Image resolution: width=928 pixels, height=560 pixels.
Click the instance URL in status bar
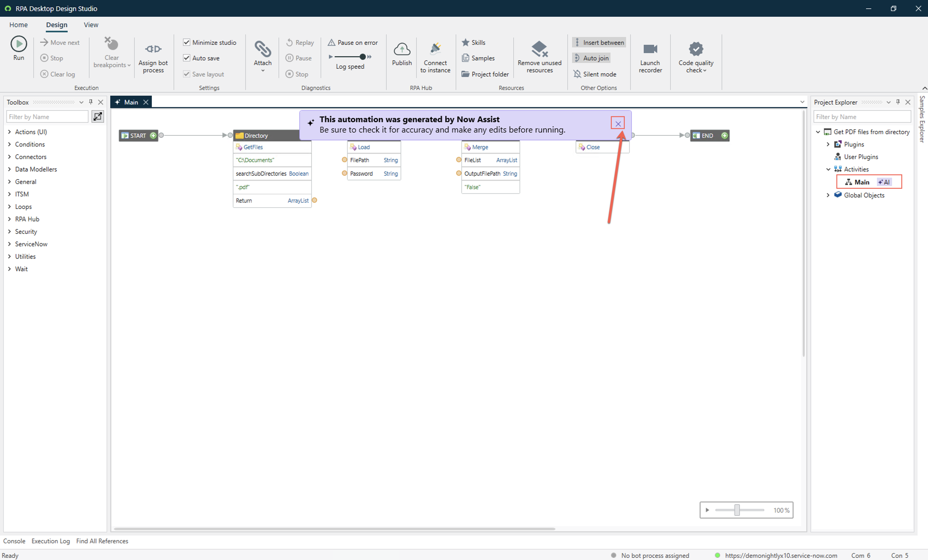pos(781,556)
